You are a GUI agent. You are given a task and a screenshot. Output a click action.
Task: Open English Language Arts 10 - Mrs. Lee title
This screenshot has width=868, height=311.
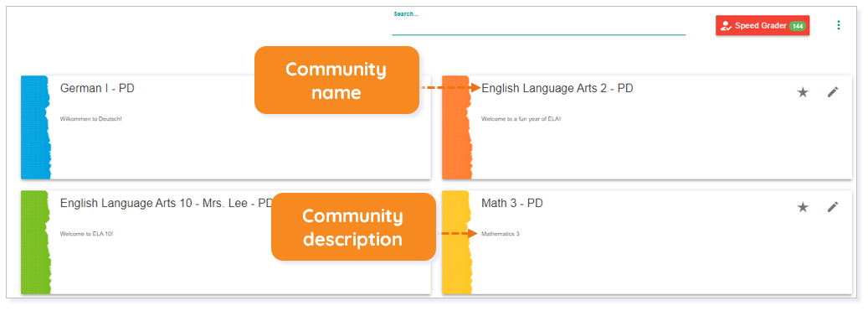(x=166, y=203)
